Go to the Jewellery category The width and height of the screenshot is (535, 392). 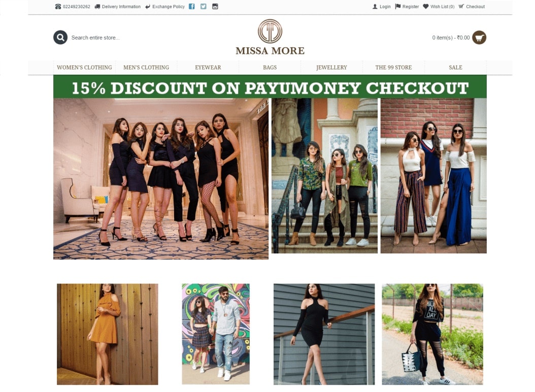point(331,68)
